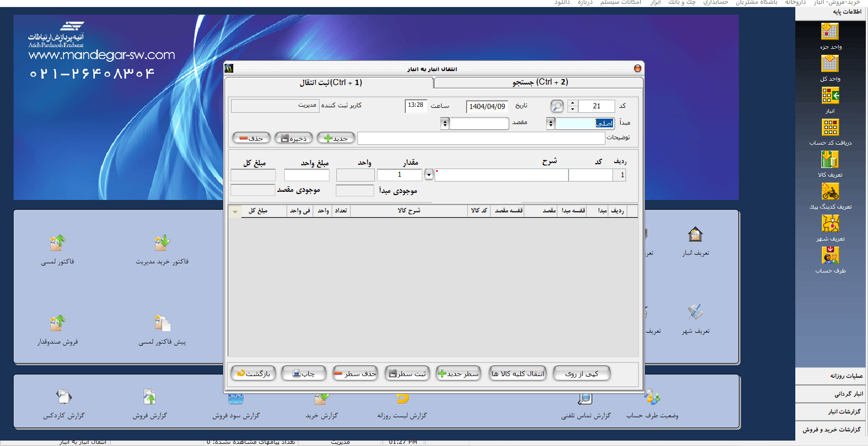The height and width of the screenshot is (446, 868).
Task: Open گزارش خرید report icon
Action: pos(322,398)
